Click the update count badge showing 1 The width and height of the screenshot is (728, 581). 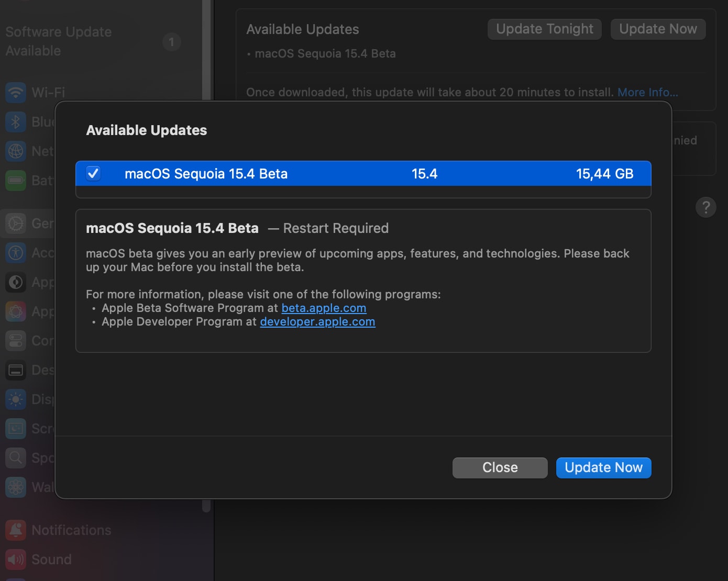click(171, 42)
